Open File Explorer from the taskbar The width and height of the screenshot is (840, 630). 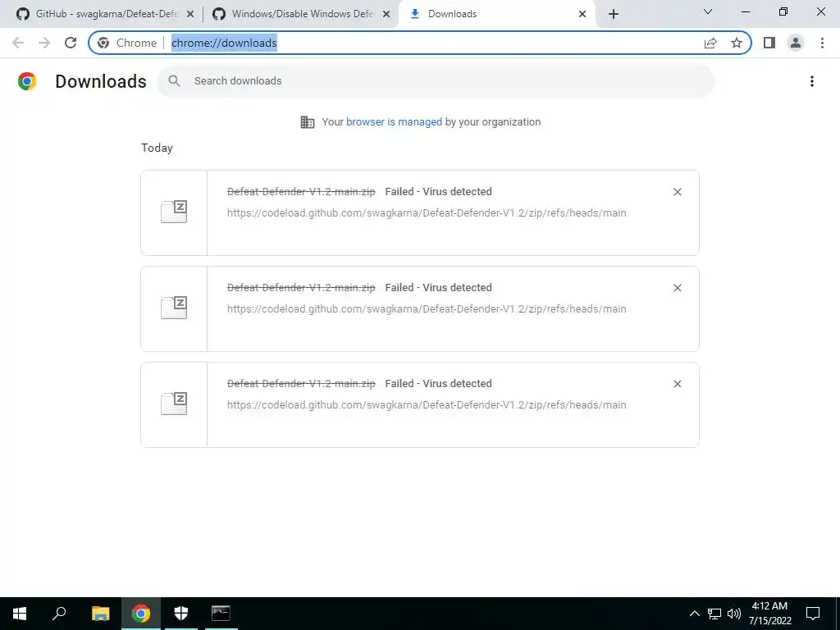point(100,614)
